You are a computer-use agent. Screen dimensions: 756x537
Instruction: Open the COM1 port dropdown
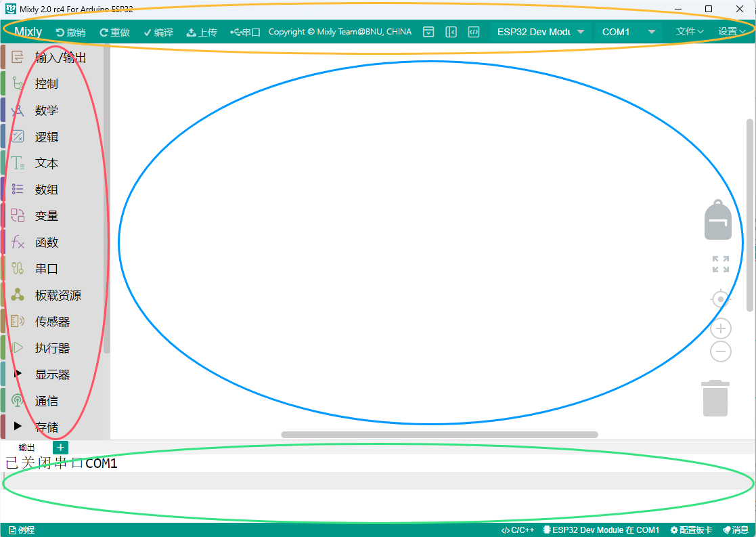(x=629, y=32)
